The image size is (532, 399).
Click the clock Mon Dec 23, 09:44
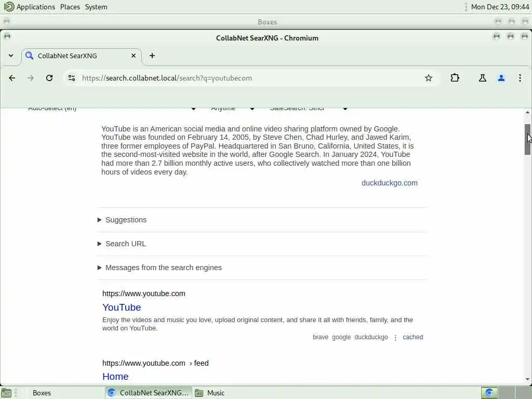click(x=500, y=7)
